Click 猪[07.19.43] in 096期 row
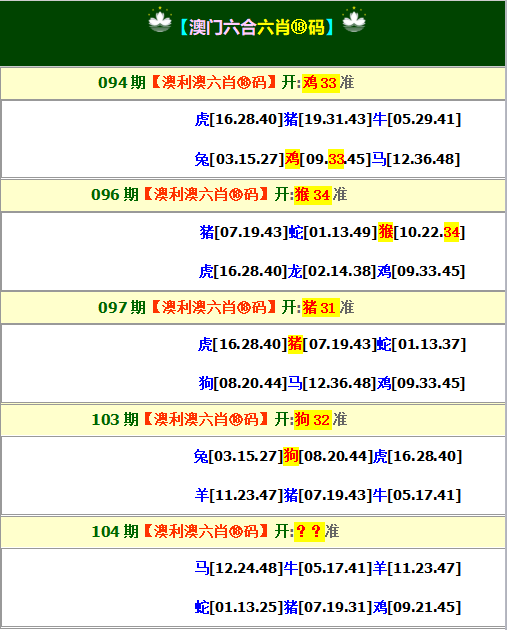507x630 pixels. [244, 232]
